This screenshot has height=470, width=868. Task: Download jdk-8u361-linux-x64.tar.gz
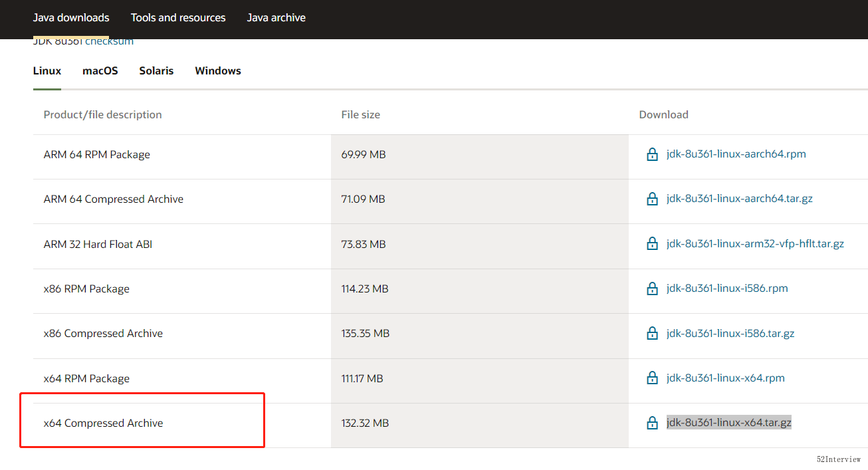tap(729, 423)
